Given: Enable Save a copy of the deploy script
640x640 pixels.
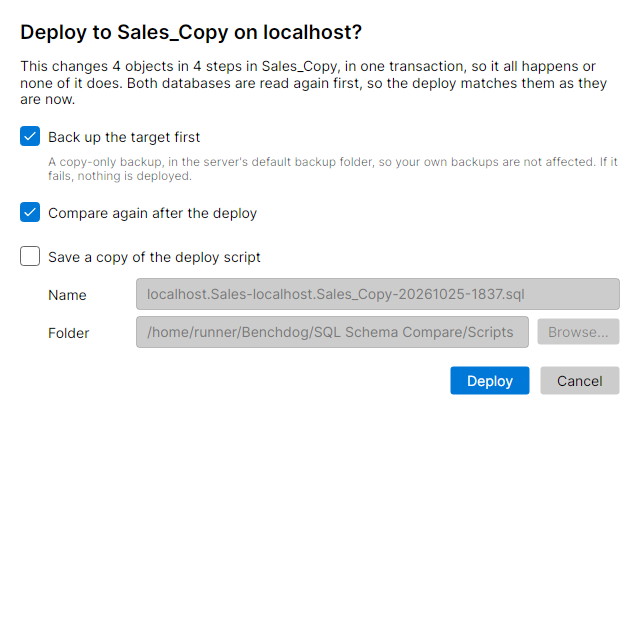Looking at the screenshot, I should 30,256.
